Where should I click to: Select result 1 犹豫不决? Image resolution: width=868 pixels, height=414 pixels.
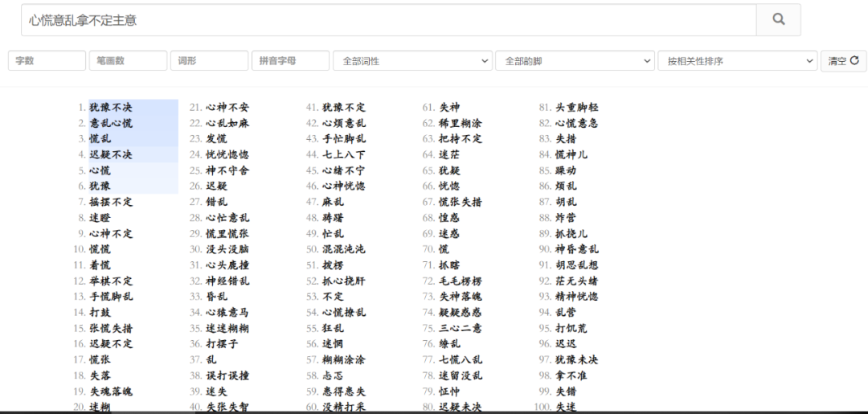(111, 108)
